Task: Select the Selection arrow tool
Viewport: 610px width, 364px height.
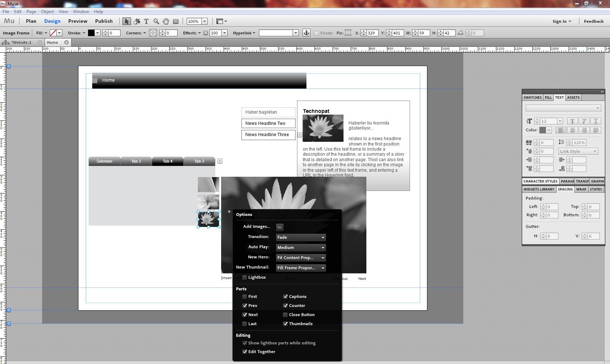Action: [x=126, y=21]
